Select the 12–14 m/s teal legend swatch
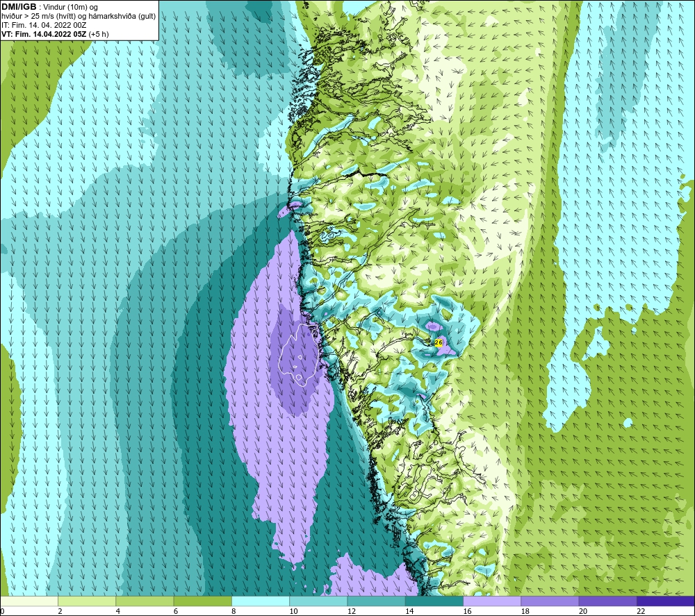 (376, 601)
